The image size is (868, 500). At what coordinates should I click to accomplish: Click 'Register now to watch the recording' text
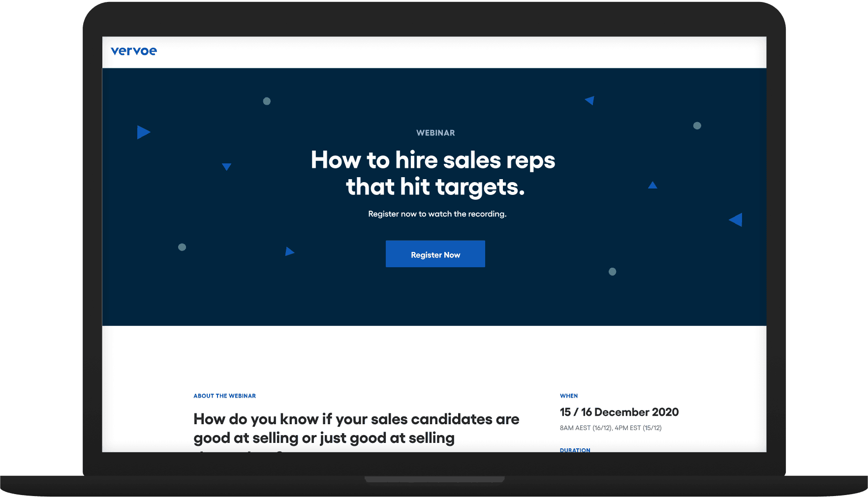point(437,214)
